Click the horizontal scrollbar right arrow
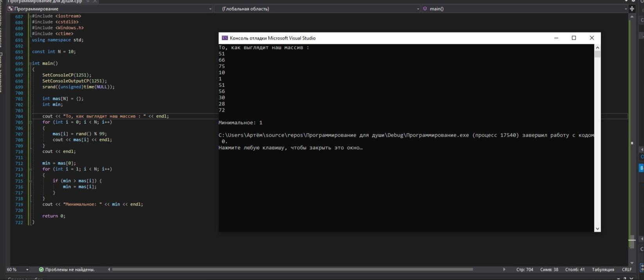The height and width of the screenshot is (280, 644). coord(504,269)
